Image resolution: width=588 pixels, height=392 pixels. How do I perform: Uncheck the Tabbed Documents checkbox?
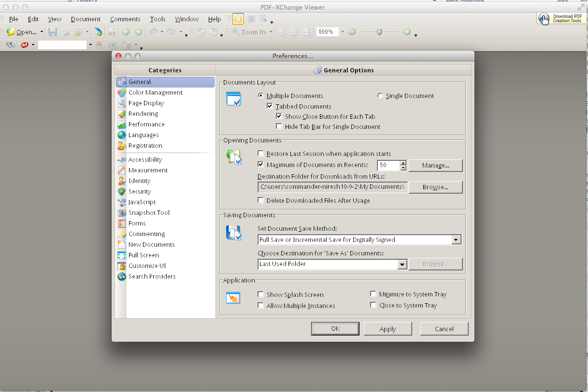pyautogui.click(x=270, y=106)
